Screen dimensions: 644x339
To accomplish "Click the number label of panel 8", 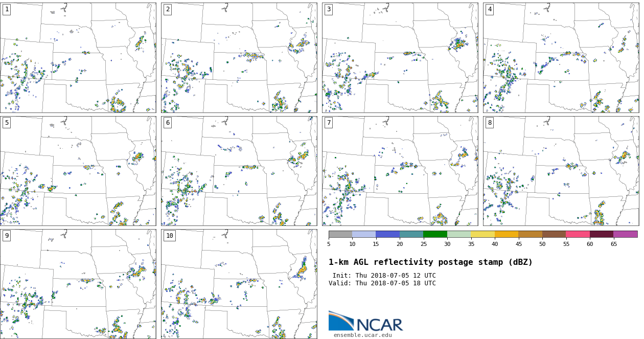I will pyautogui.click(x=490, y=123).
